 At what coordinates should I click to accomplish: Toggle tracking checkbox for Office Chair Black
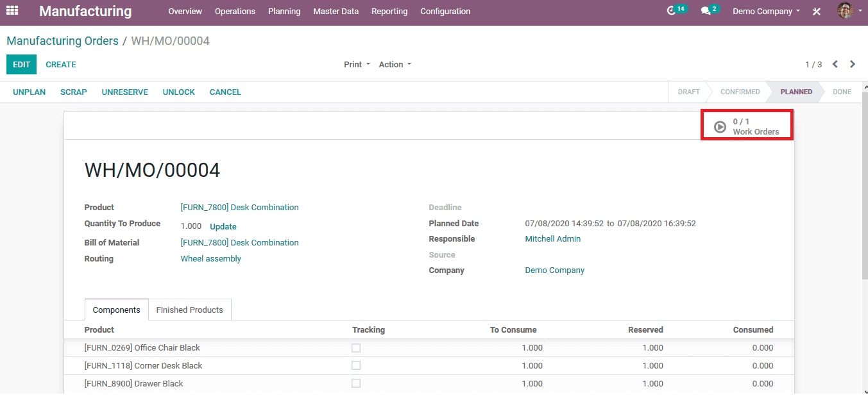pos(356,348)
